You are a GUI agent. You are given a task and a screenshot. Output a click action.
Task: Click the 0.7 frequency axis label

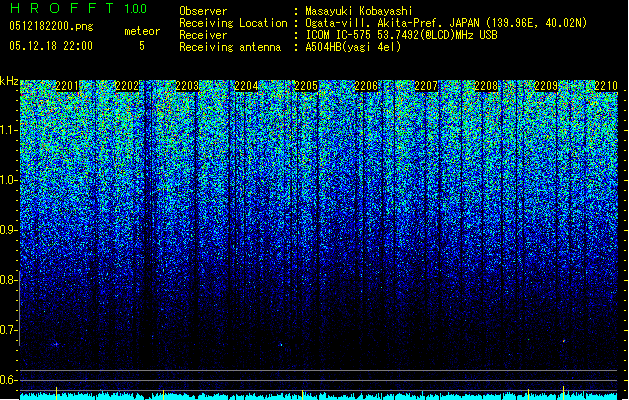(x=9, y=330)
